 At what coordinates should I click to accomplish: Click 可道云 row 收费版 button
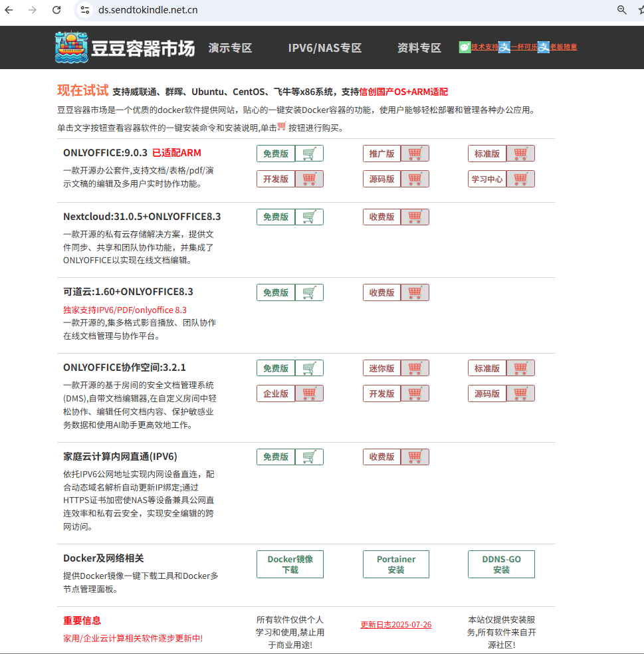(381, 292)
